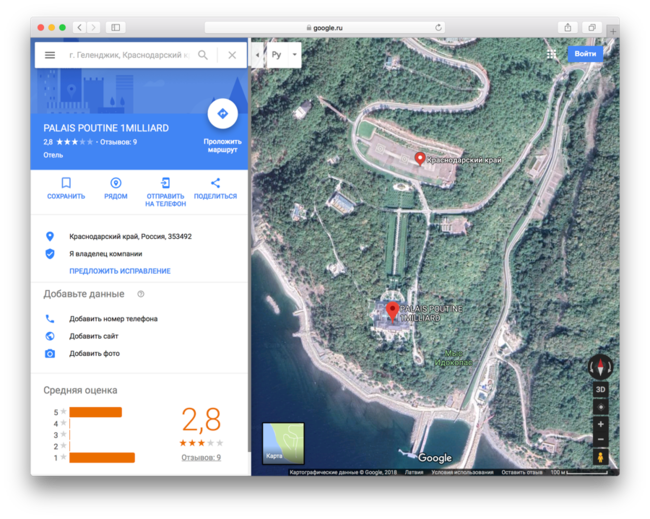The image size is (650, 519).
Task: Click Отправить на телефон icon
Action: tap(165, 184)
